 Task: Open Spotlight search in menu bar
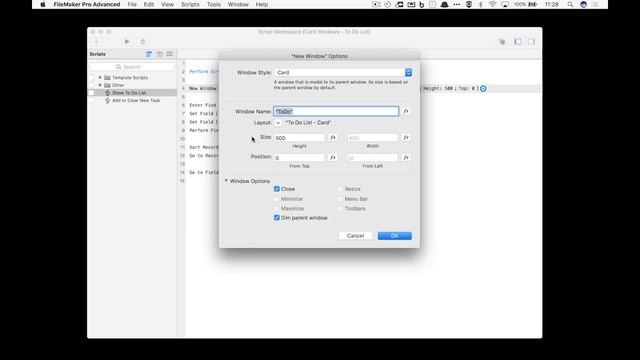click(x=570, y=4)
